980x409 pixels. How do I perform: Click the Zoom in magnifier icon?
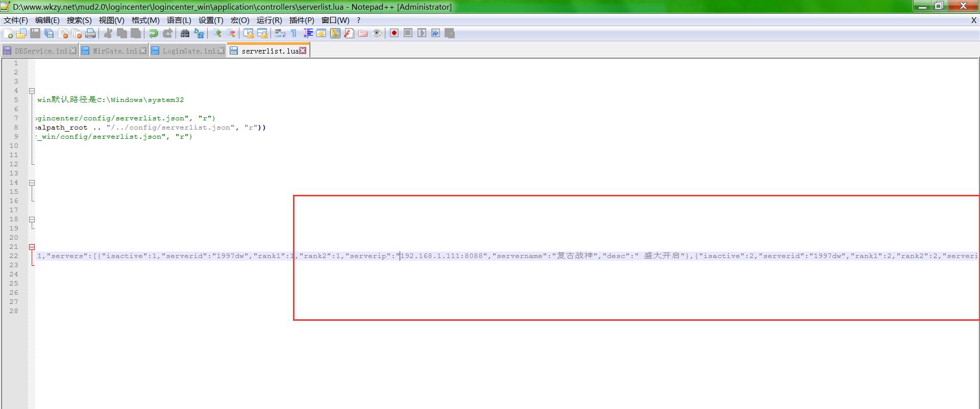coord(217,34)
